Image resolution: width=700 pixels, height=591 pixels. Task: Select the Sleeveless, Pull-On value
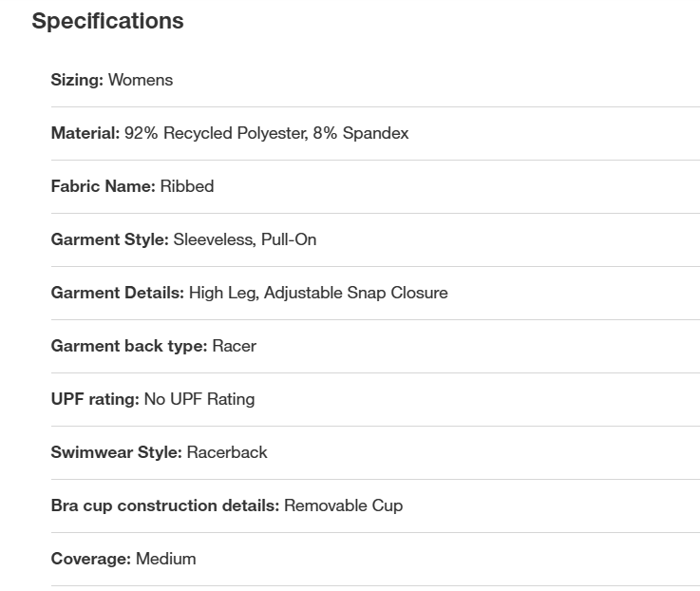(245, 239)
